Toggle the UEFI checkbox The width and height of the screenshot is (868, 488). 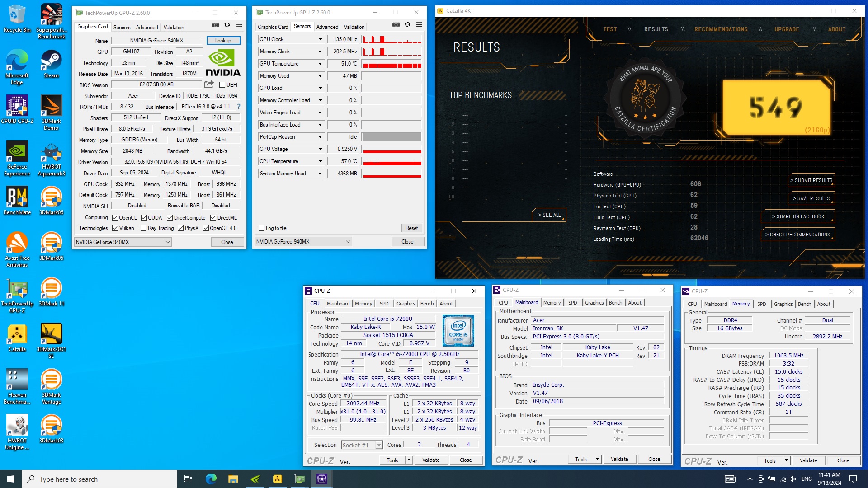click(x=222, y=85)
